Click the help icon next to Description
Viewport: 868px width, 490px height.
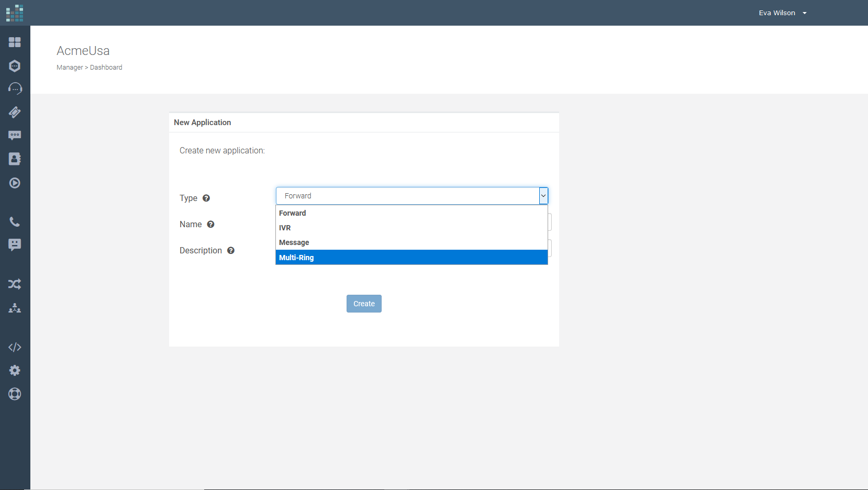(231, 250)
